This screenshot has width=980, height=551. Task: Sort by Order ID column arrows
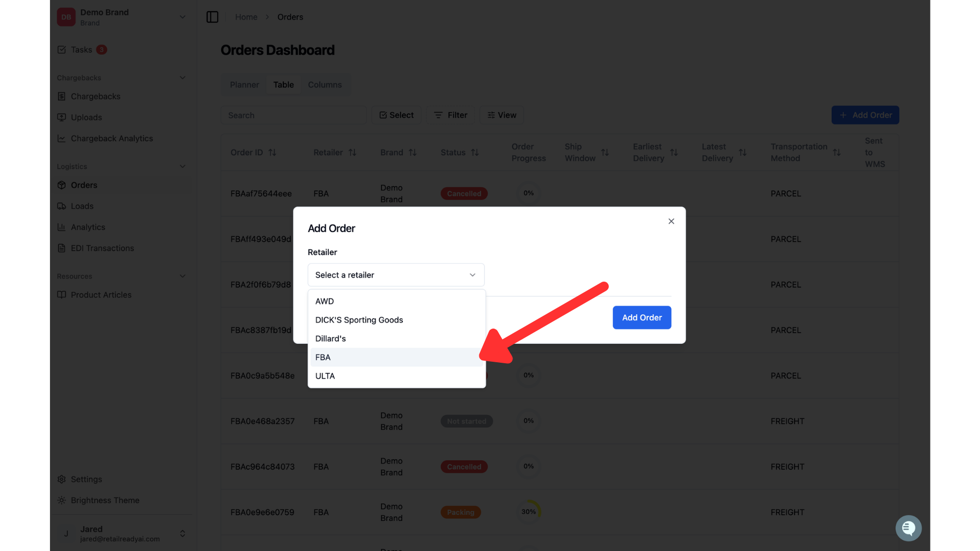[x=273, y=153]
